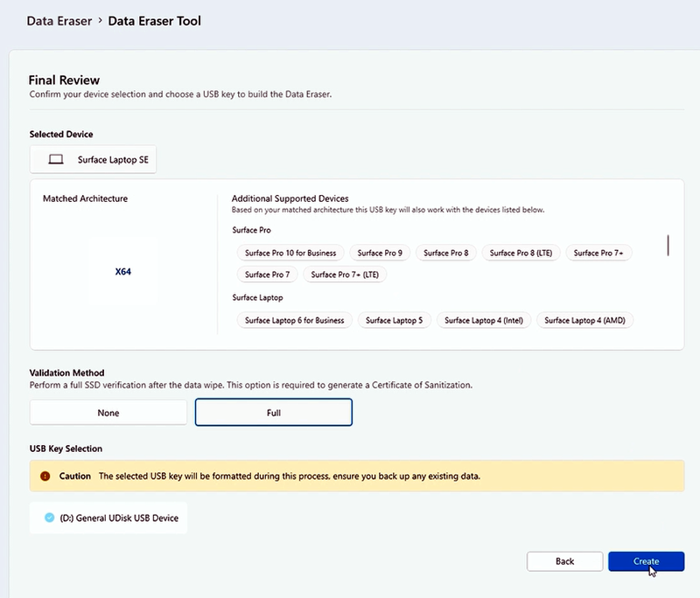Viewport: 700px width, 598px height.
Task: Switch validation method to None
Action: coord(108,412)
